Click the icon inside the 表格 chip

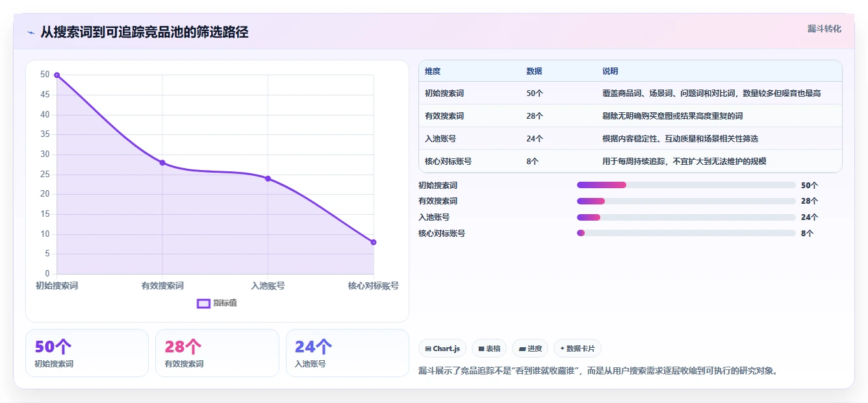tap(481, 348)
